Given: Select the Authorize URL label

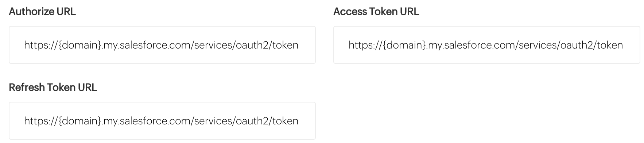Looking at the screenshot, I should (42, 12).
